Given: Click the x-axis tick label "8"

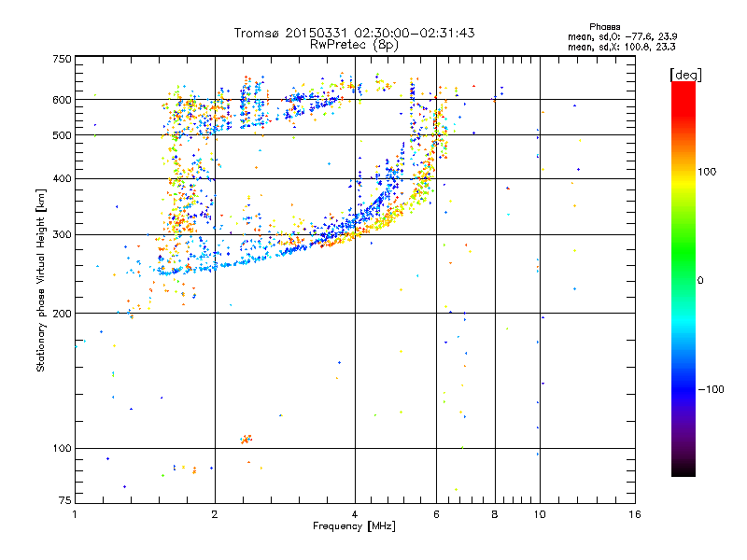Looking at the screenshot, I should coord(495,514).
